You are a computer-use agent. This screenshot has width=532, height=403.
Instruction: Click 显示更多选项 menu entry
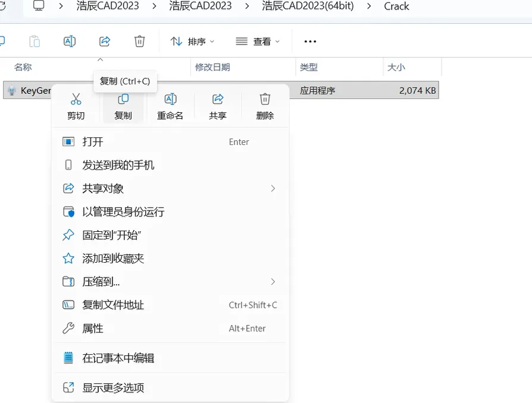click(x=170, y=388)
